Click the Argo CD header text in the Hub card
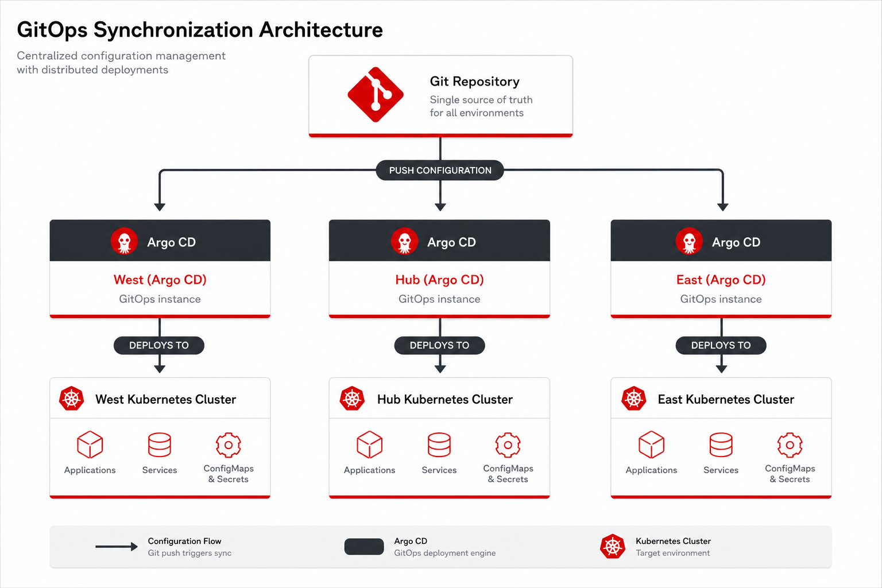The height and width of the screenshot is (588, 882). coord(452,242)
